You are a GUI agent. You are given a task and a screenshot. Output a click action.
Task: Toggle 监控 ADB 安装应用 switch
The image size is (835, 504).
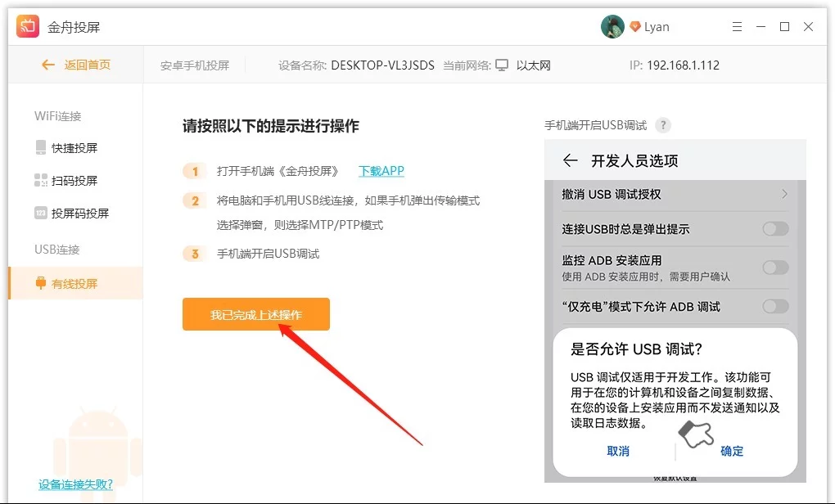point(775,268)
